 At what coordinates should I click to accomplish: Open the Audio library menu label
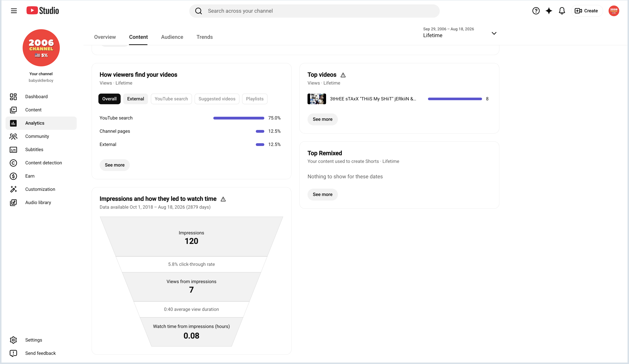click(x=38, y=202)
